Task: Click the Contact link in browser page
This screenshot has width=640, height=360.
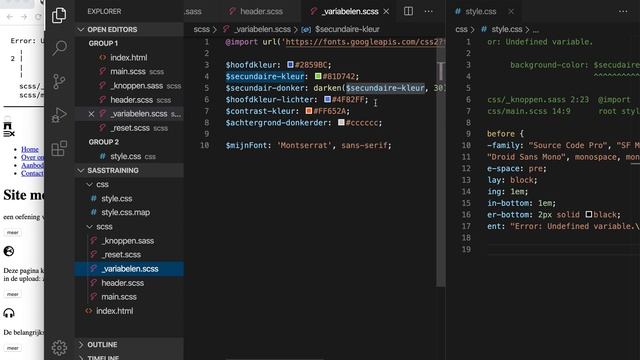Action: [x=32, y=173]
